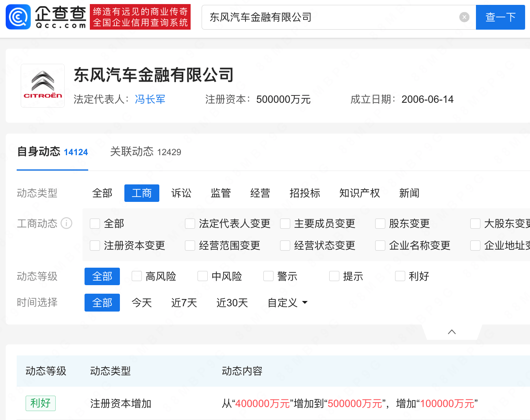Click the 400000万元 value in the dynamic content
This screenshot has width=530, height=420.
263,403
